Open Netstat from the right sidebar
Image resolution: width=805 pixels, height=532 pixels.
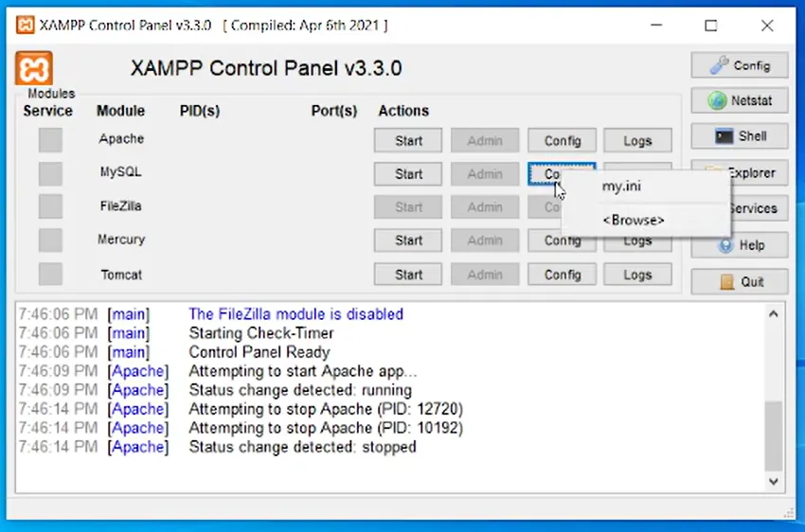tap(740, 100)
